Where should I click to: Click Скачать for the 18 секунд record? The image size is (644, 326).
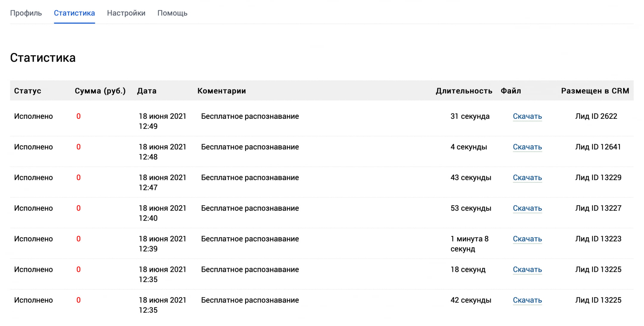click(x=527, y=270)
